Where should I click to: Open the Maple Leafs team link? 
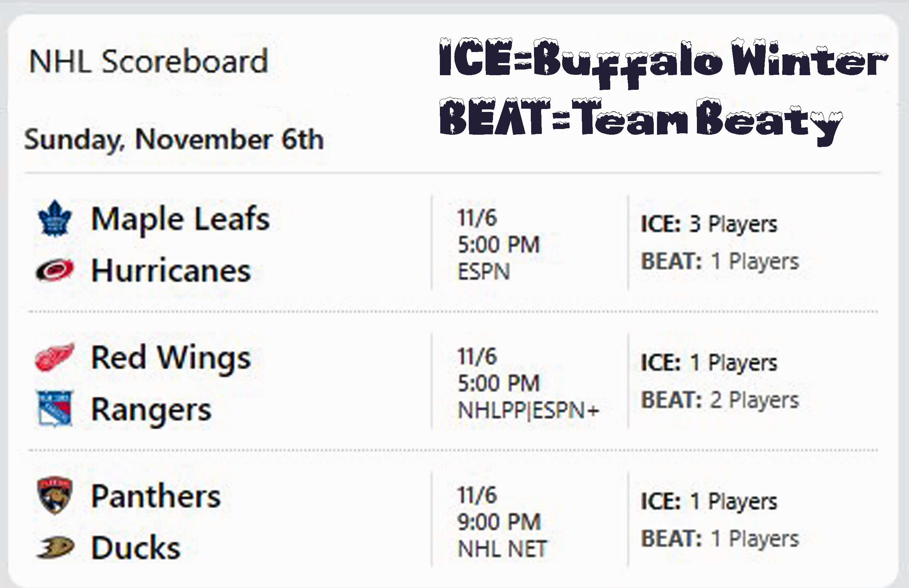click(x=180, y=219)
